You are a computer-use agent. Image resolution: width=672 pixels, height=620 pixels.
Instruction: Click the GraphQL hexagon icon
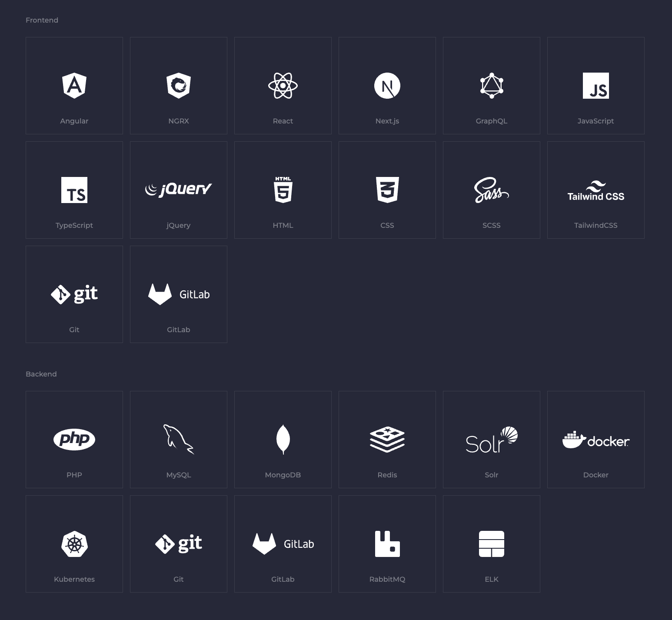(x=492, y=86)
